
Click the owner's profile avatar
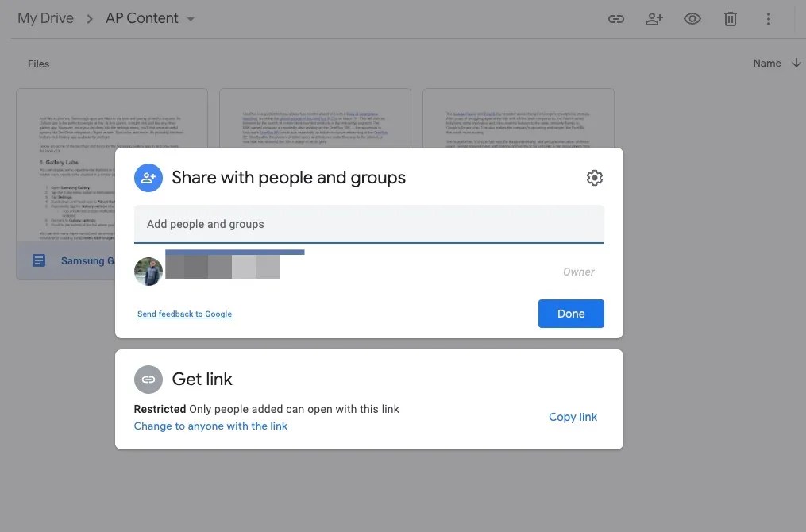[148, 272]
